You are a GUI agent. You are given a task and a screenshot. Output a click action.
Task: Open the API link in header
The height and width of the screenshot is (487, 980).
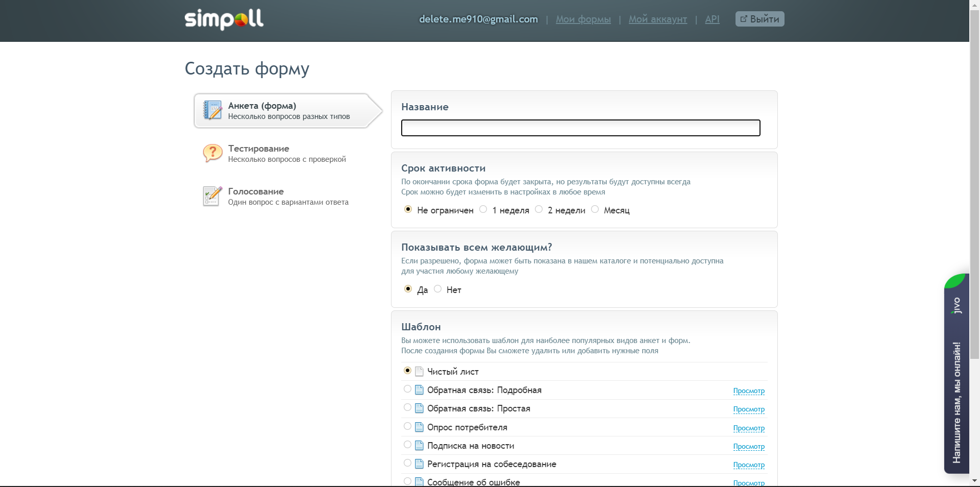pyautogui.click(x=712, y=19)
